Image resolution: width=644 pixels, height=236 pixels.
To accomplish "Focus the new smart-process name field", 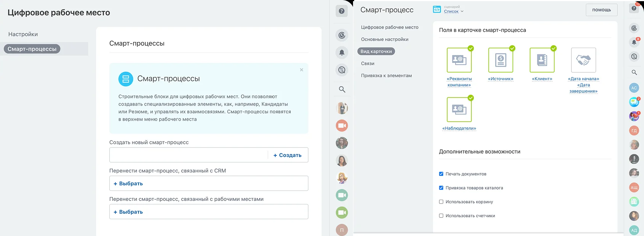I will [x=188, y=155].
